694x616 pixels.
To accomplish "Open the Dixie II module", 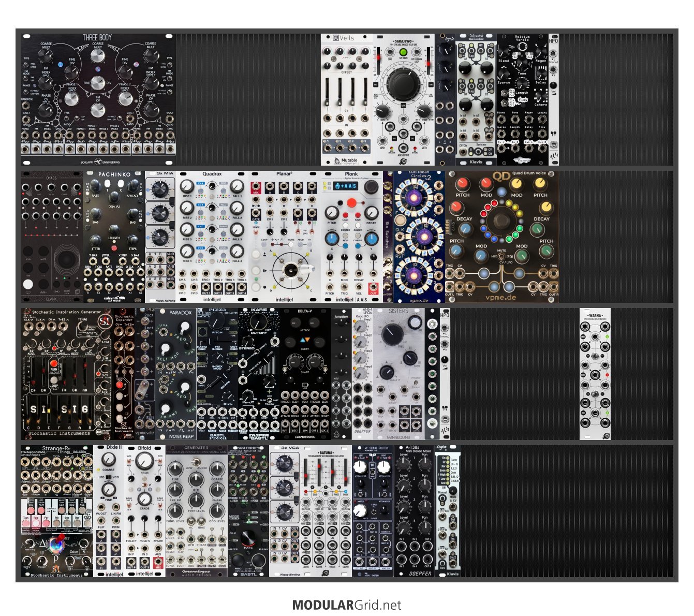I will click(109, 511).
